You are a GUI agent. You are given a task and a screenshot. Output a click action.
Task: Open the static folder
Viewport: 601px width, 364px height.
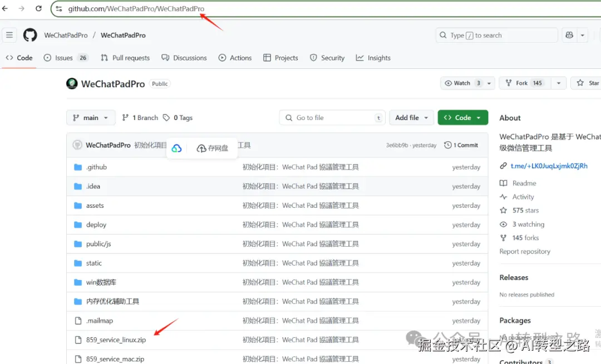tap(94, 263)
